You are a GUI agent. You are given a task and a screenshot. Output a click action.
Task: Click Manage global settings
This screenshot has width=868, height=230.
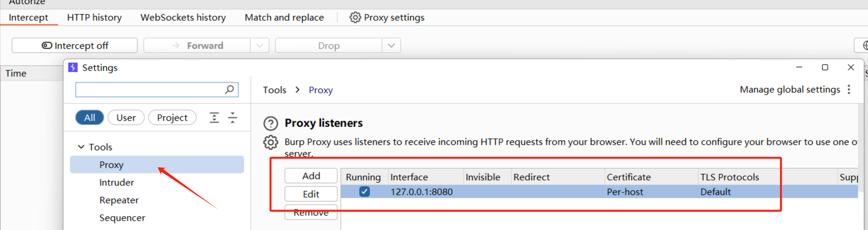[x=790, y=89]
